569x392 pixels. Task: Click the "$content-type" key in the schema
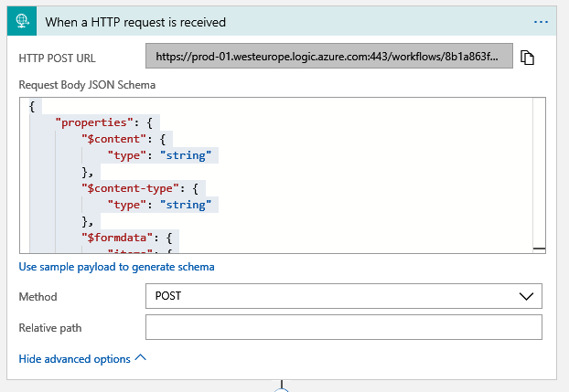[x=130, y=188]
